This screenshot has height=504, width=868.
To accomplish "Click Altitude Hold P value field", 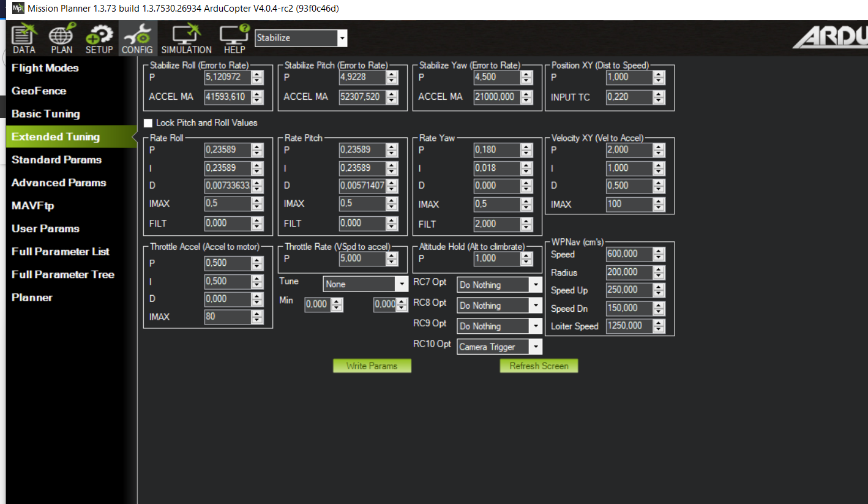I will [x=497, y=259].
